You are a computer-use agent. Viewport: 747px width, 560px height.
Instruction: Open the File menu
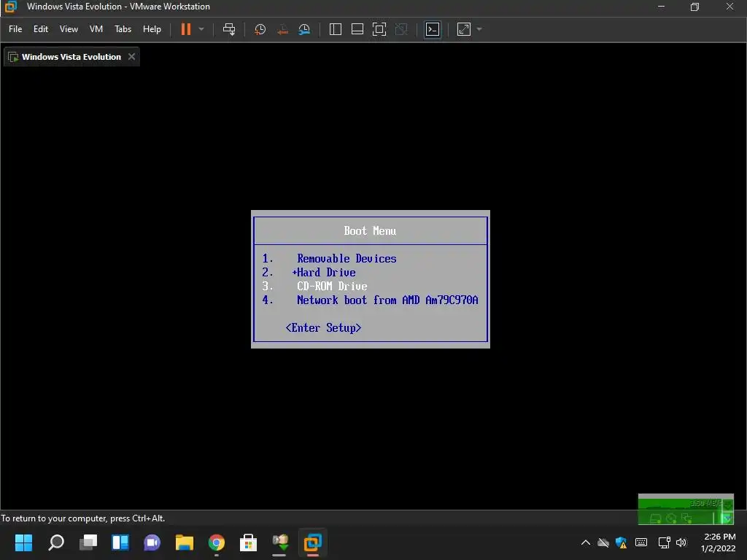[15, 29]
